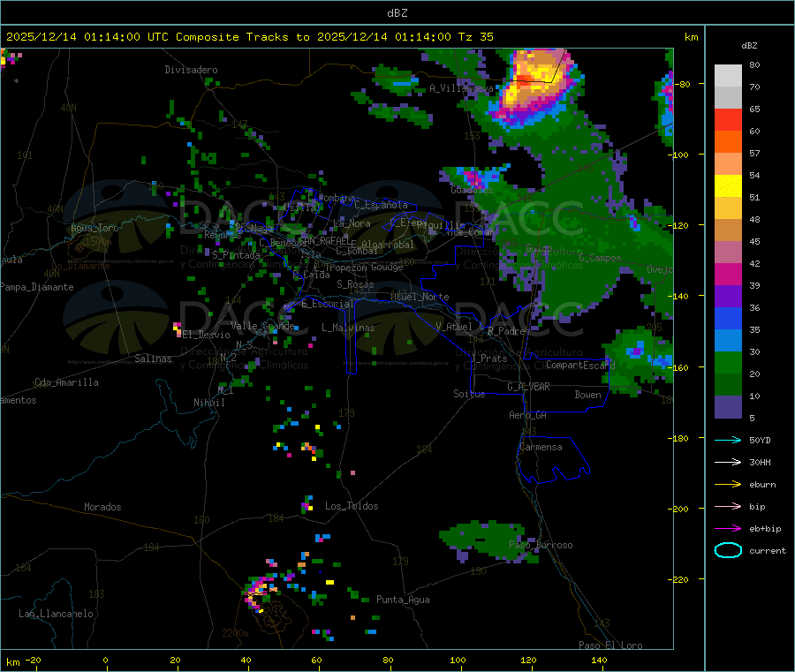Click the Paso_Barroso map label
Image resolution: width=795 pixels, height=672 pixels.
point(541,545)
